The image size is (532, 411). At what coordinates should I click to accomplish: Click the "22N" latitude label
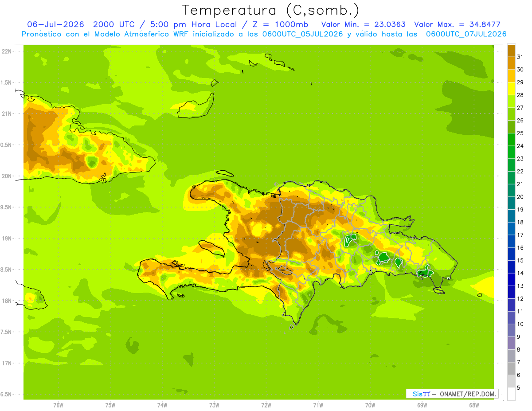coord(8,51)
